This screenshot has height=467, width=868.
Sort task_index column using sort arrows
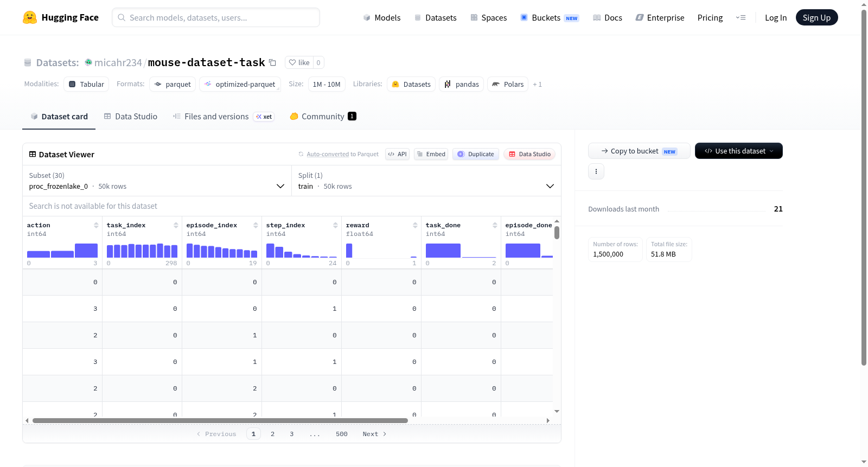[x=176, y=225]
